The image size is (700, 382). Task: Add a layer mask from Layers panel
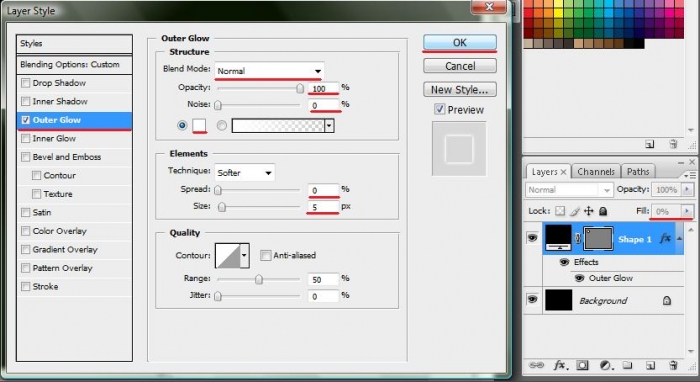click(582, 365)
